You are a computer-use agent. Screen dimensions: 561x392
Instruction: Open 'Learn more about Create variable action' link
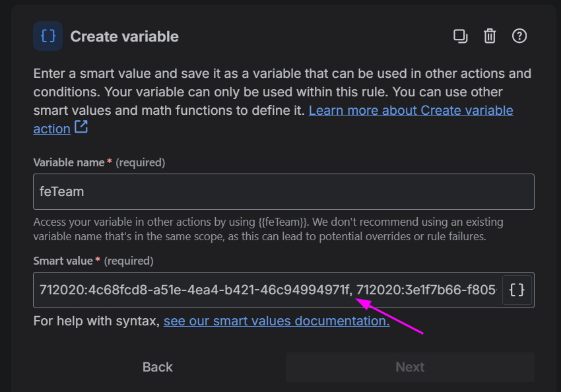pyautogui.click(x=411, y=110)
